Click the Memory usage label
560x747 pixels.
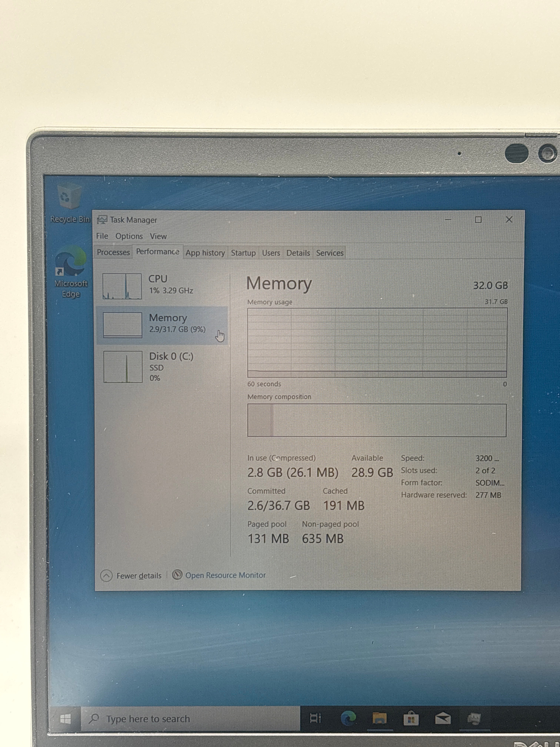pyautogui.click(x=270, y=302)
